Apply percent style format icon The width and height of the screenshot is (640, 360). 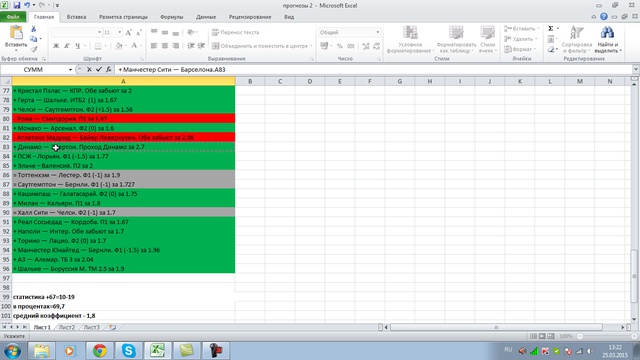(x=340, y=46)
